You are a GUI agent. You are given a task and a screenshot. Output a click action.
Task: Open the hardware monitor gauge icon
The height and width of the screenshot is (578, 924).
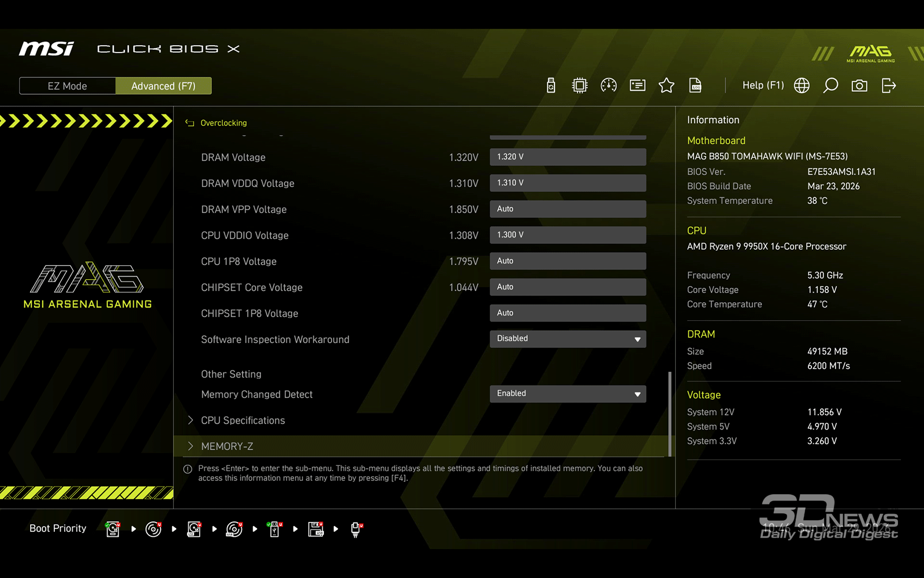click(x=609, y=86)
